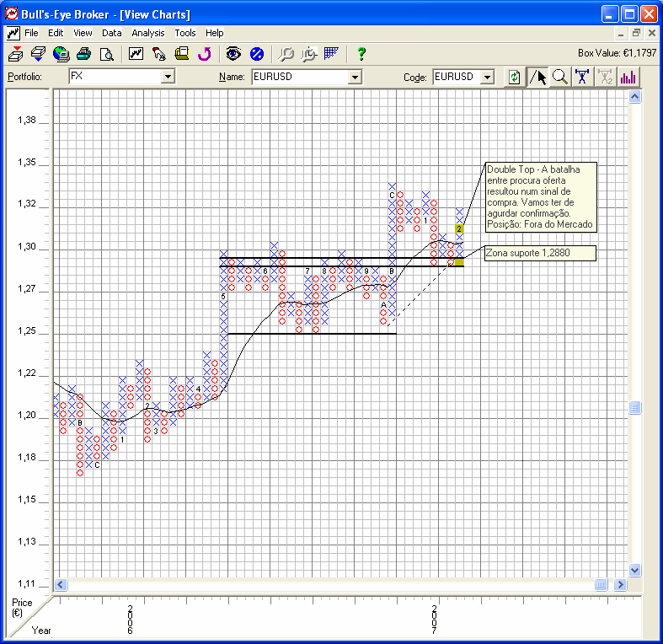Click the yellow folder documents icon

pos(182,54)
